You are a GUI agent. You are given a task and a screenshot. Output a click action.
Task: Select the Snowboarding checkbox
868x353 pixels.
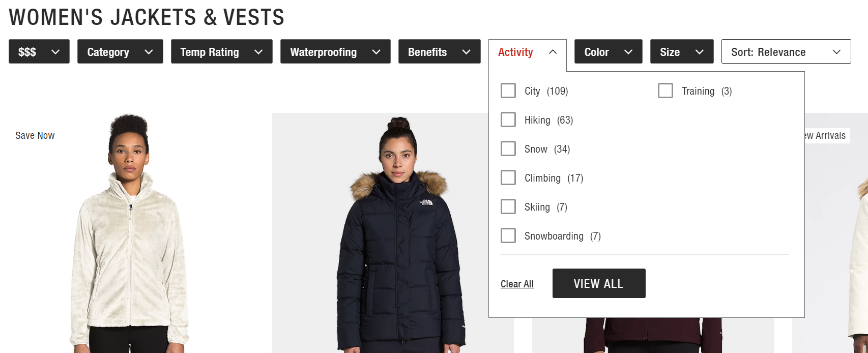tap(508, 236)
